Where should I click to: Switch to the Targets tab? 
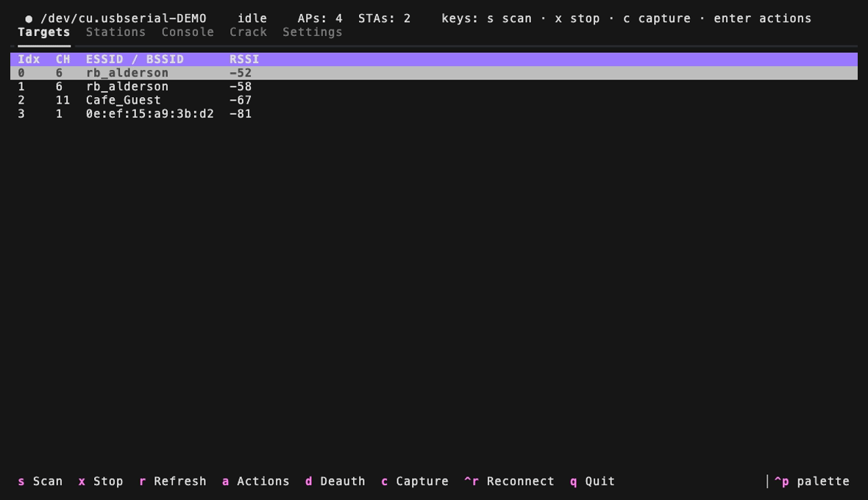point(43,32)
